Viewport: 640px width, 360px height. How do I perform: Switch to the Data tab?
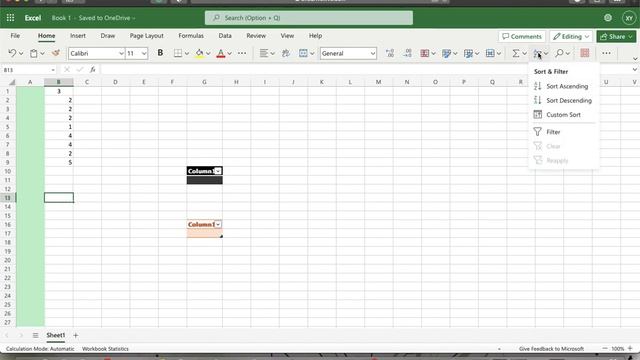[225, 36]
